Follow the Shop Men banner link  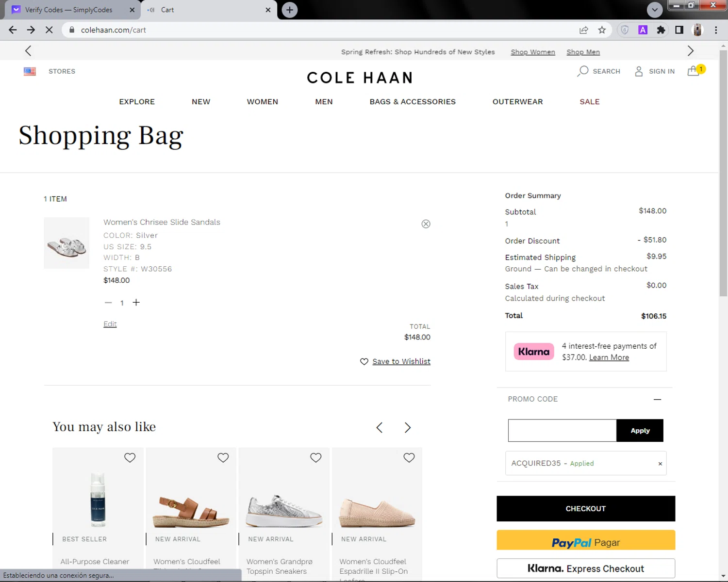pyautogui.click(x=583, y=52)
